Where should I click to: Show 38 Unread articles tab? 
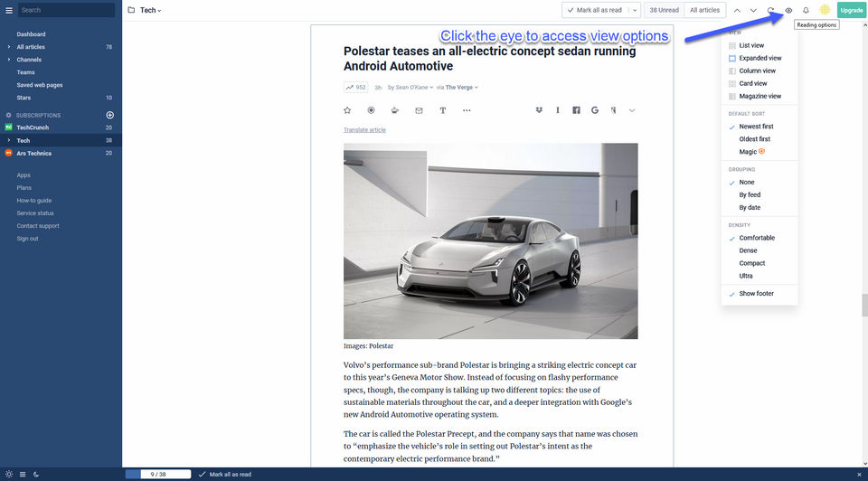pos(665,10)
